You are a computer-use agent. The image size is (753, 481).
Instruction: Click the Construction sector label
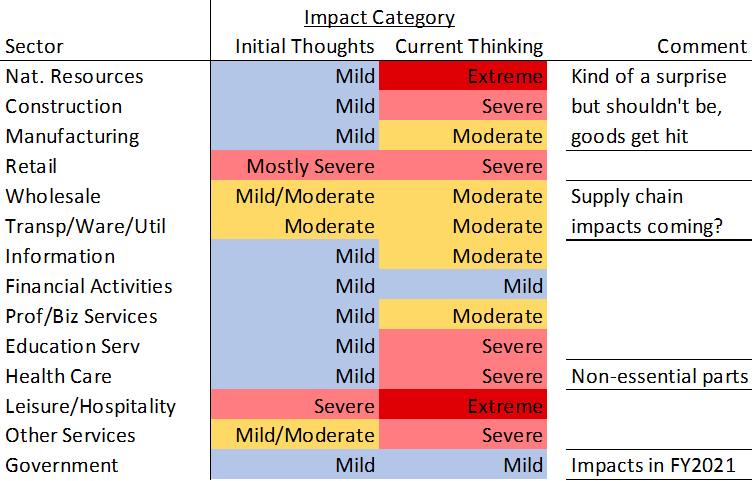pyautogui.click(x=64, y=106)
